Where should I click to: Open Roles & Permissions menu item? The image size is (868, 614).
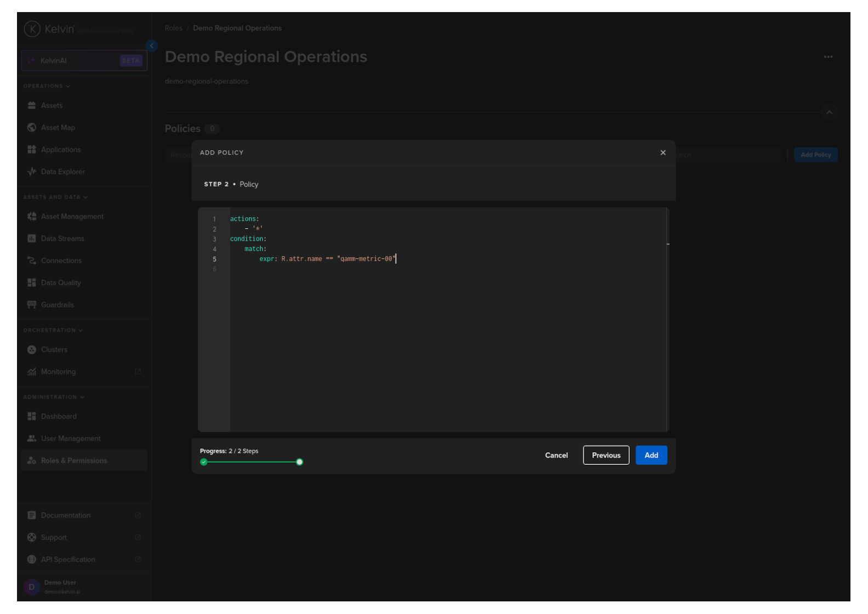tap(74, 461)
